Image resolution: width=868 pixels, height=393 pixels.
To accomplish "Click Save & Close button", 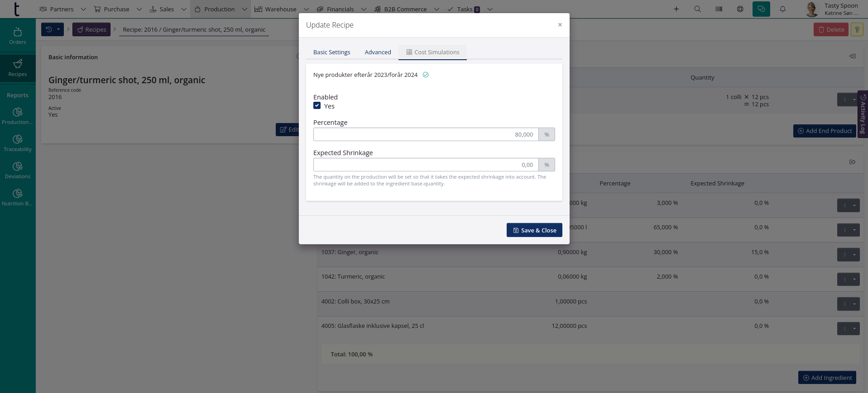I will [534, 230].
